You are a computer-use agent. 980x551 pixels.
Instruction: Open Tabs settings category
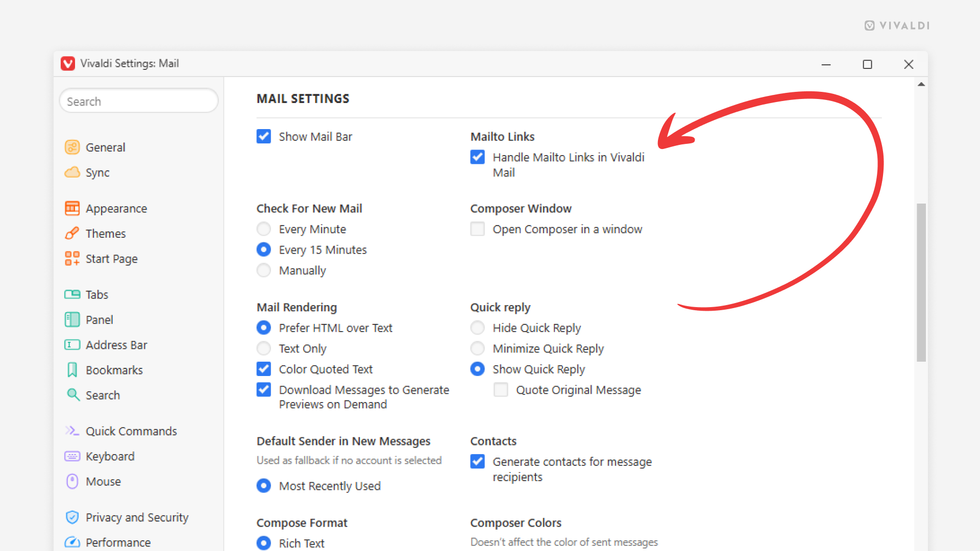click(96, 294)
